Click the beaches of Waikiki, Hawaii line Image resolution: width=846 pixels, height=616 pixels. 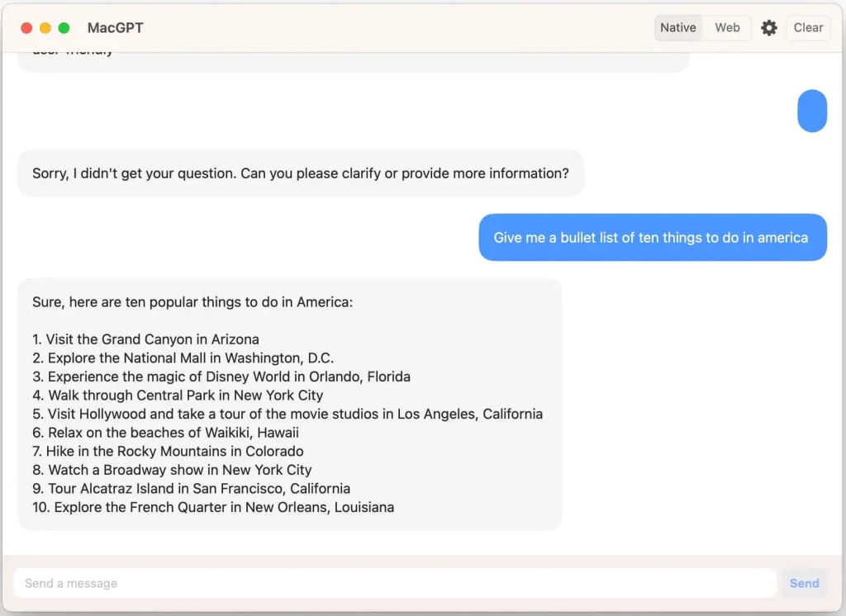pos(166,433)
